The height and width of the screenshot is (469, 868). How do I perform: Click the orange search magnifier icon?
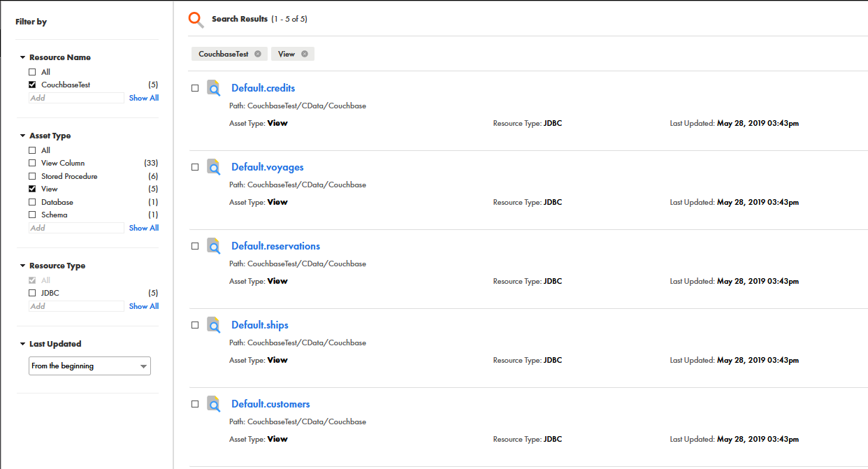coord(196,20)
